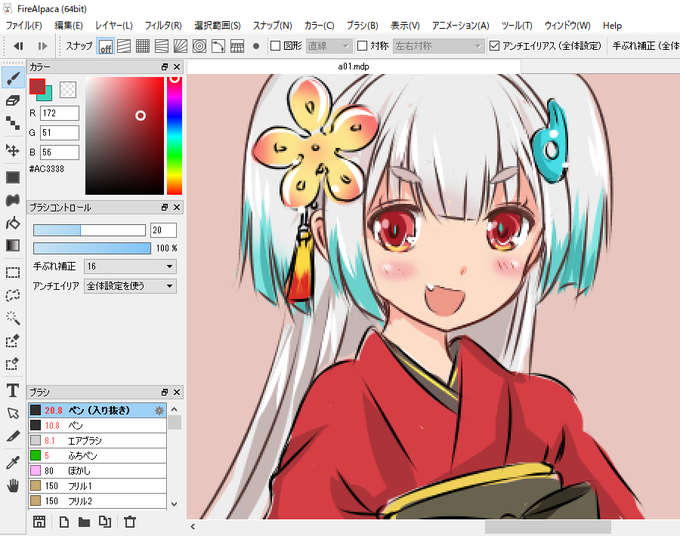Select the Brush tool in the toolbox
The image size is (680, 536).
point(13,78)
